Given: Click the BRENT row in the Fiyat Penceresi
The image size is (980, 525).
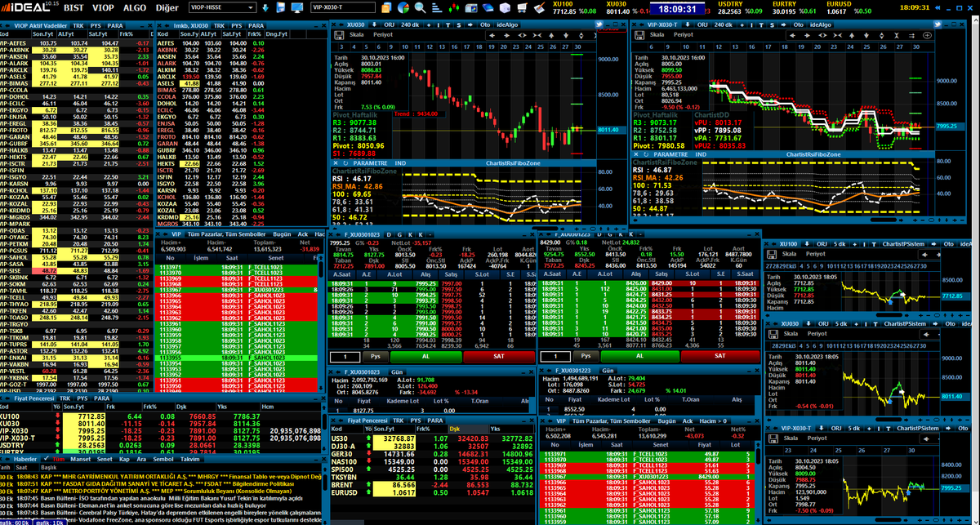Looking at the screenshot, I should tap(431, 484).
